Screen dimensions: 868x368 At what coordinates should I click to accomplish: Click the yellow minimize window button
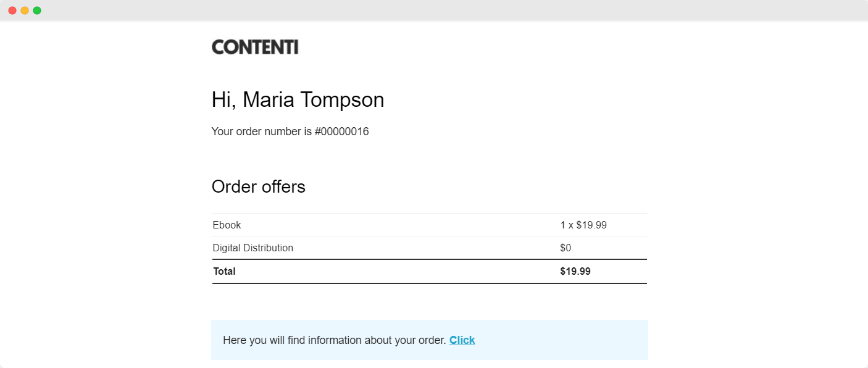pos(25,10)
